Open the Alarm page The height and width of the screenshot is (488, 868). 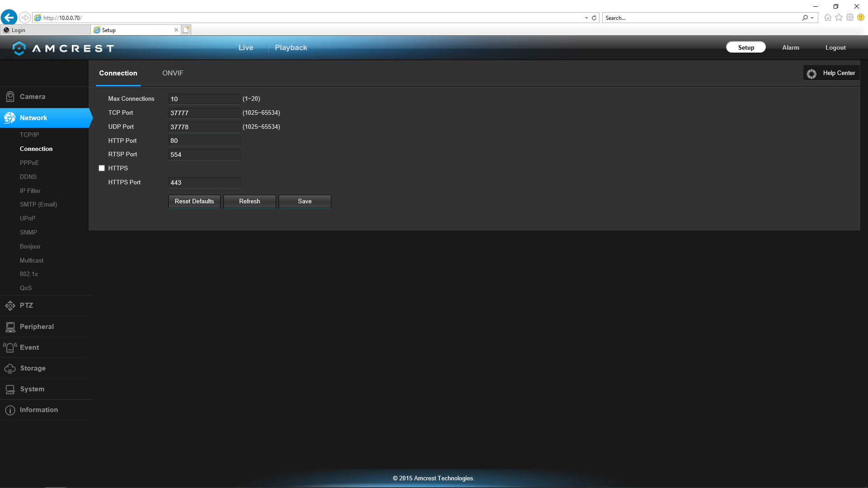click(x=790, y=48)
